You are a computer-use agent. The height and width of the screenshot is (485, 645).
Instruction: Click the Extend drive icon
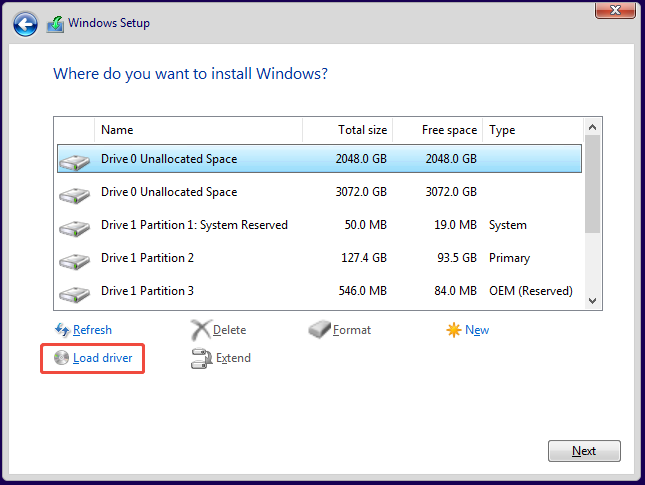(201, 358)
